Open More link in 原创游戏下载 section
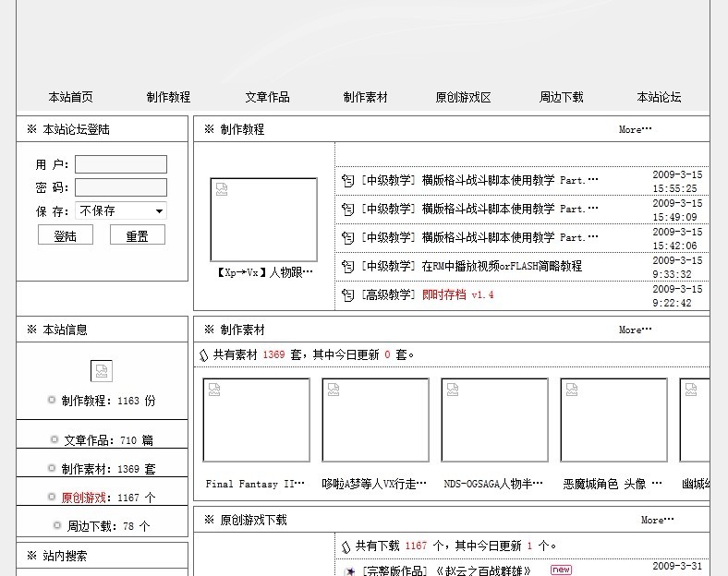728x576 pixels. pyautogui.click(x=658, y=520)
